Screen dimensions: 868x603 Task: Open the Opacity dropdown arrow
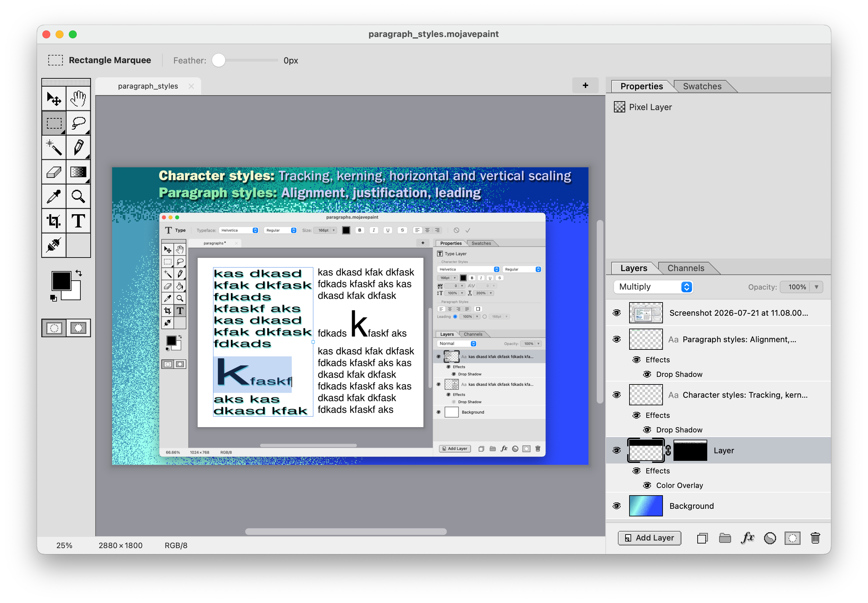817,287
